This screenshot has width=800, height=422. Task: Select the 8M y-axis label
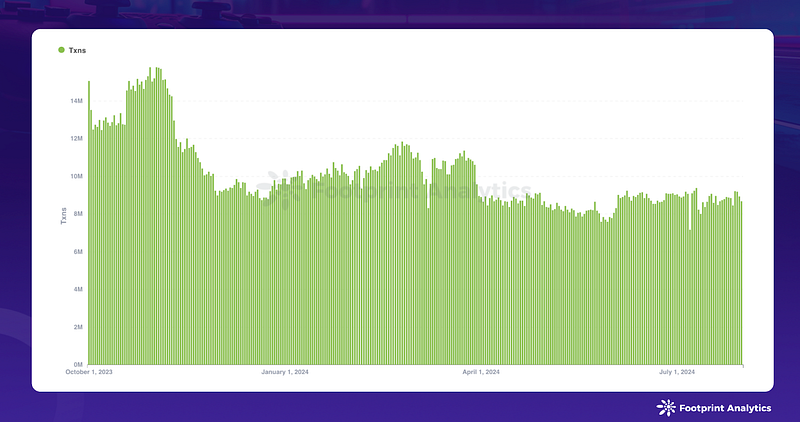tap(79, 214)
